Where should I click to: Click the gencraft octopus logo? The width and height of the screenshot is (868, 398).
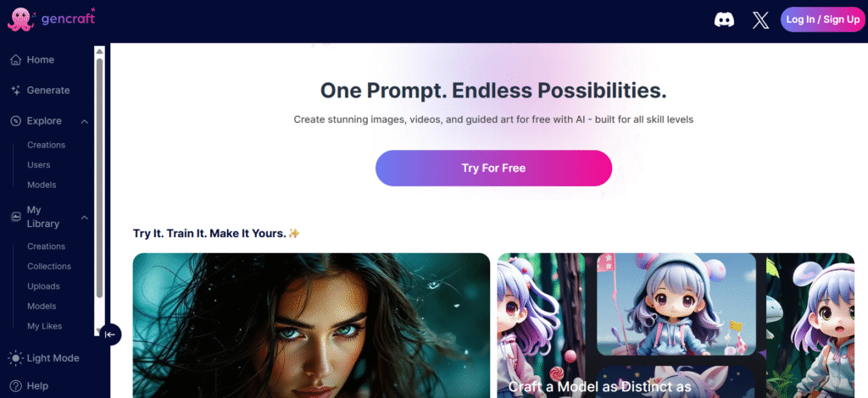[x=21, y=19]
